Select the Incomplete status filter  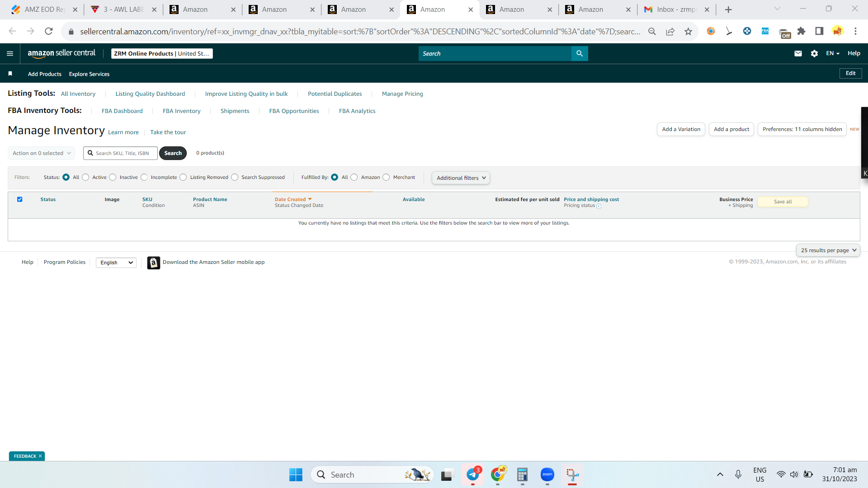[144, 177]
